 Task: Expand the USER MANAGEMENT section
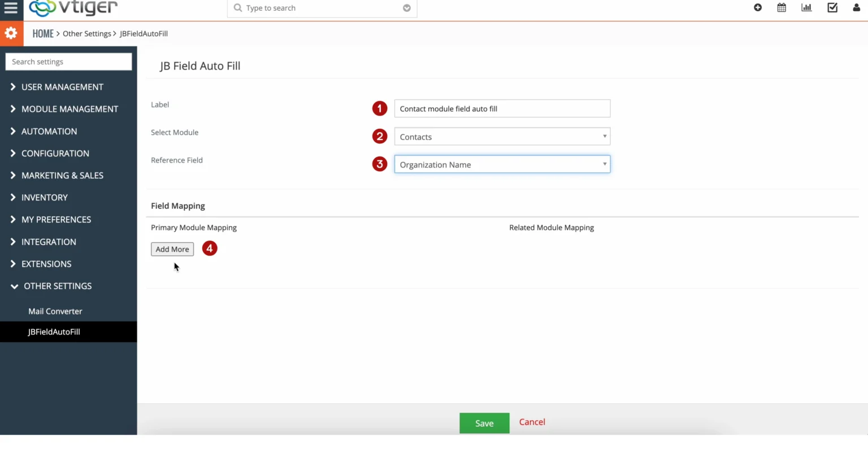[62, 87]
